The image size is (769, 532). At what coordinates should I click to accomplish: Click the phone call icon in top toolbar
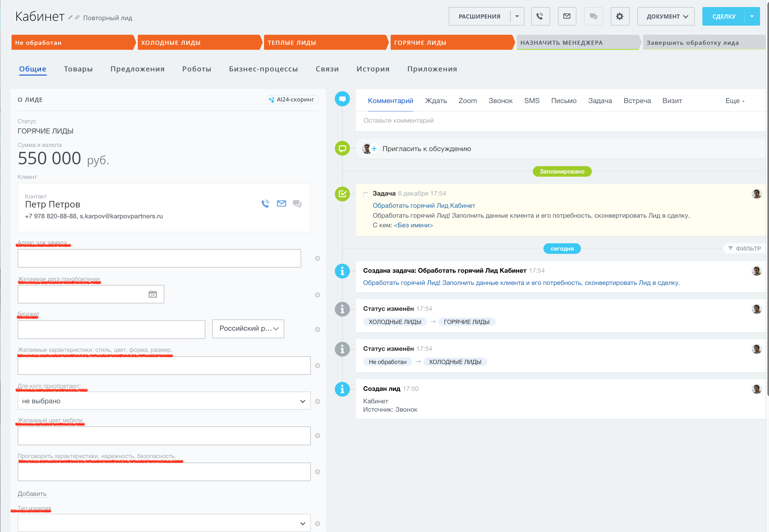point(540,16)
